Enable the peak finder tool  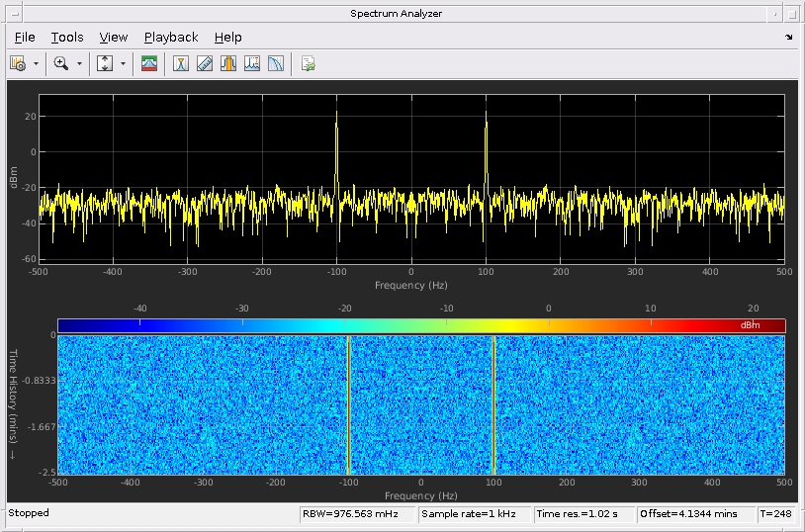(252, 63)
